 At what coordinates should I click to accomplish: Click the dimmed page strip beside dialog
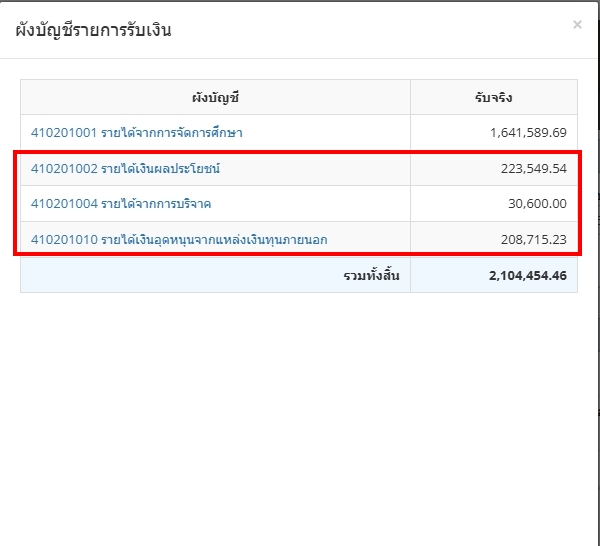pyautogui.click(x=598, y=268)
